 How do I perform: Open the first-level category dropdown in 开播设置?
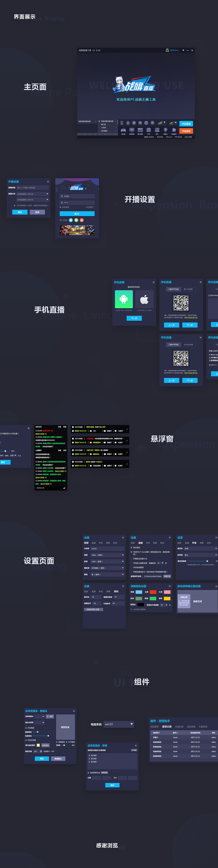tap(33, 194)
